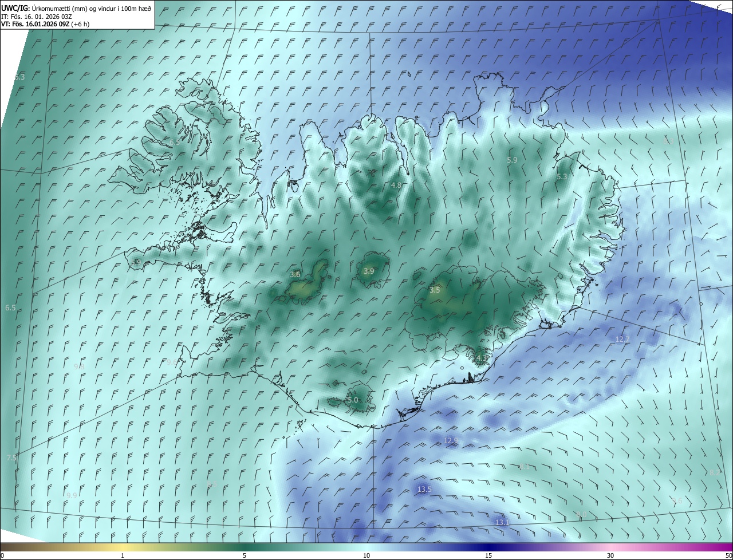
Task: Click the "VT: Fös. 16.01.2026 09Z (+6 h)" line
Action: point(45,24)
